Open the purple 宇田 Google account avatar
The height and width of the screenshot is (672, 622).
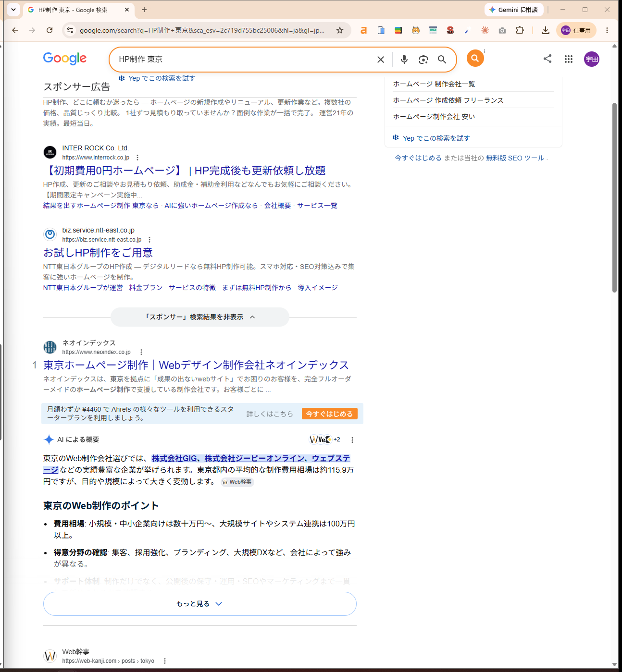click(592, 59)
